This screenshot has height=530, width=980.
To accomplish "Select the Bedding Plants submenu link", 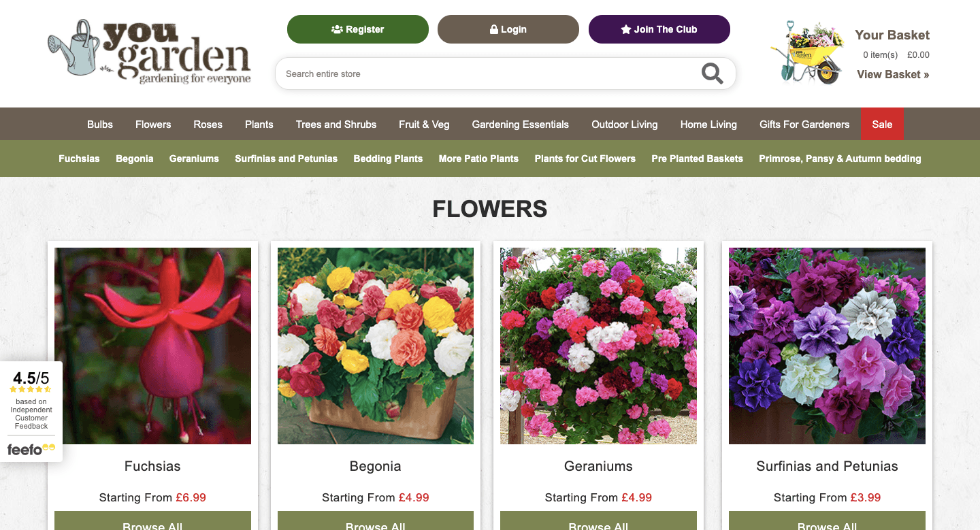I will click(x=388, y=159).
